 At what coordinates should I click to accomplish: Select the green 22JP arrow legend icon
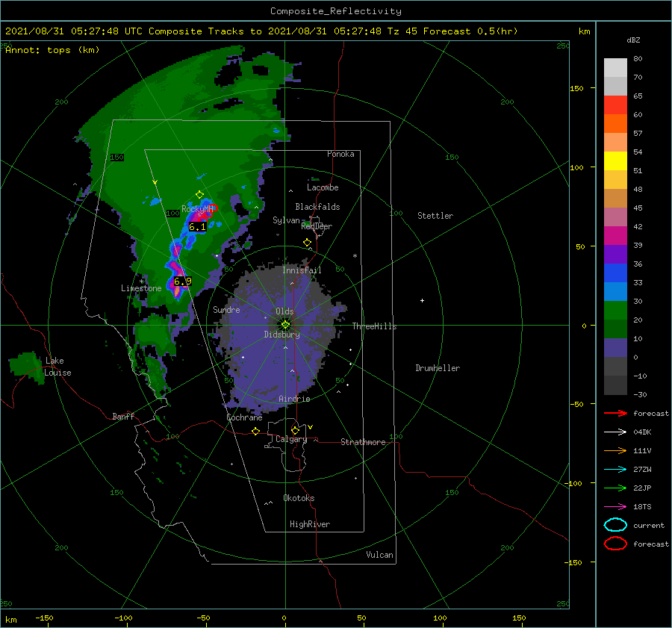tap(615, 488)
